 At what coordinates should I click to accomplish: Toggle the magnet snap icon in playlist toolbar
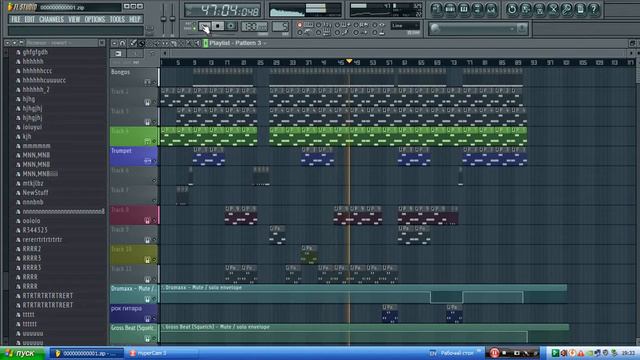(x=122, y=43)
